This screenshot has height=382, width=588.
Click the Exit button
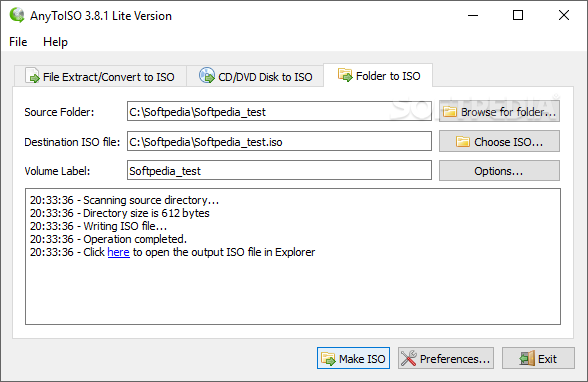tap(538, 358)
